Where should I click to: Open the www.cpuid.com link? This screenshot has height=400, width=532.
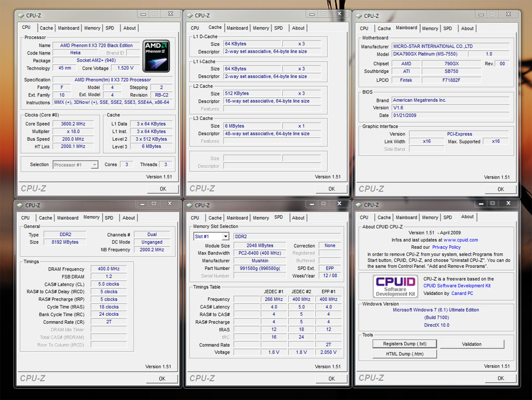pyautogui.click(x=460, y=240)
